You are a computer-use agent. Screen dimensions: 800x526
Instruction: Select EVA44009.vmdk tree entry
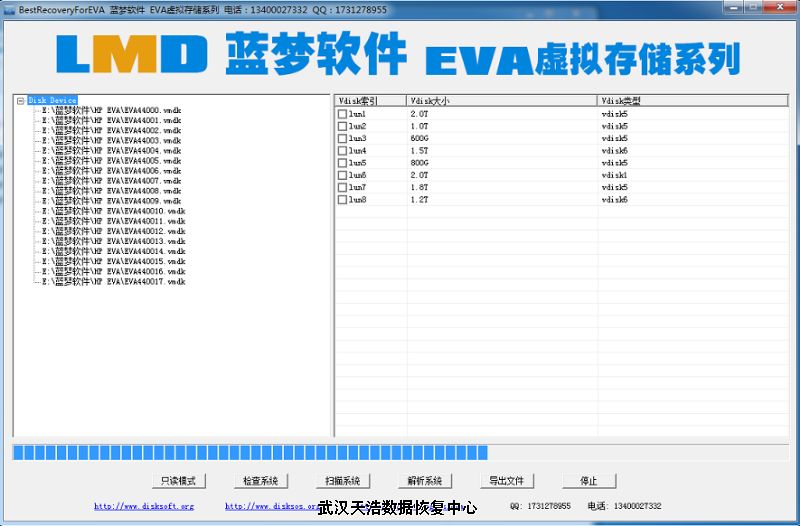coord(113,201)
